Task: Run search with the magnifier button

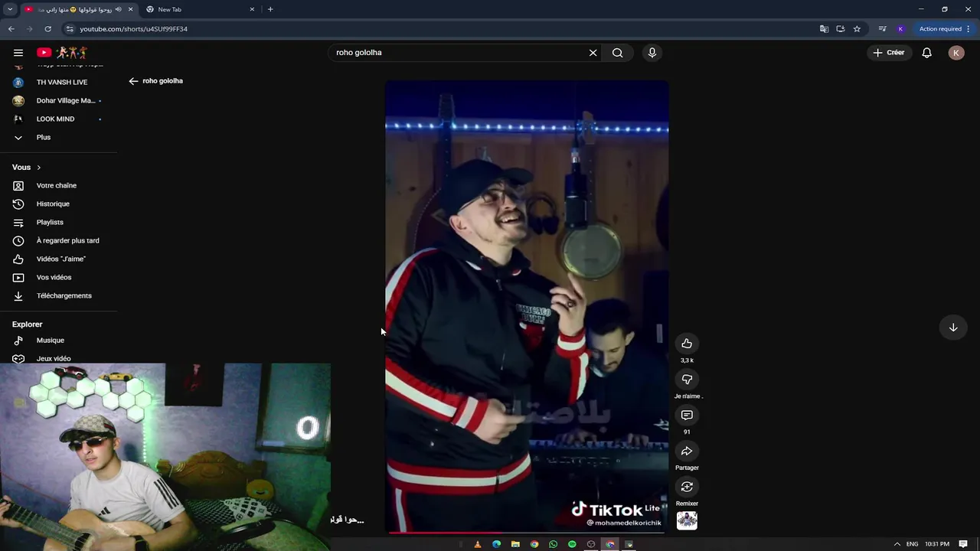Action: (617, 53)
